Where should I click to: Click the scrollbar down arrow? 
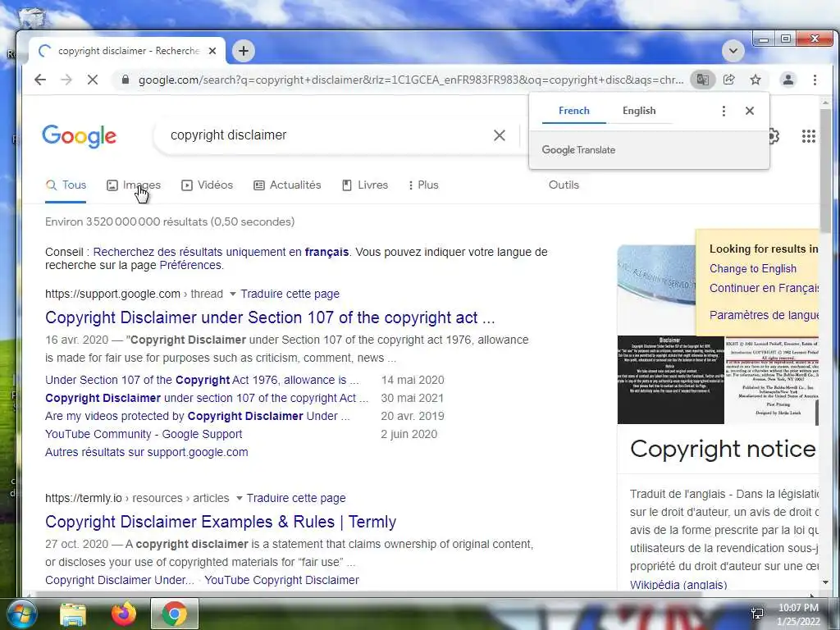point(825,582)
